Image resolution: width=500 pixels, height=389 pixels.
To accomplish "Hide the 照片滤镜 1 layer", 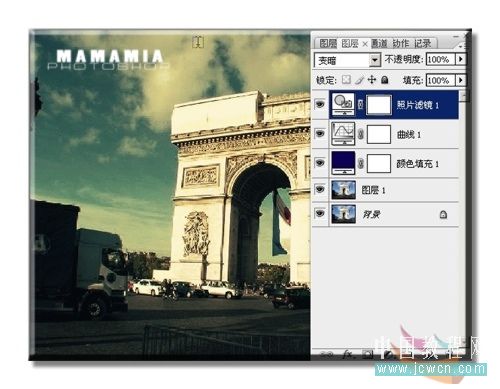I will pos(320,104).
